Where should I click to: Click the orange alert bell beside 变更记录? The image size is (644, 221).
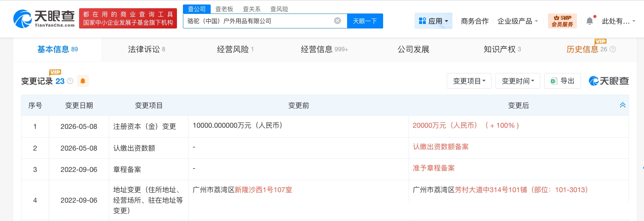tap(83, 81)
